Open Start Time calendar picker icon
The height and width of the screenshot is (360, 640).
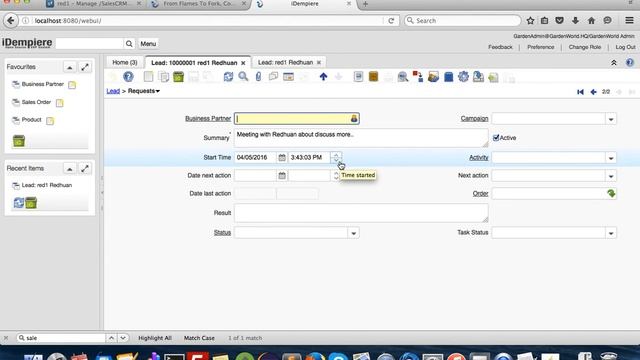click(x=282, y=158)
